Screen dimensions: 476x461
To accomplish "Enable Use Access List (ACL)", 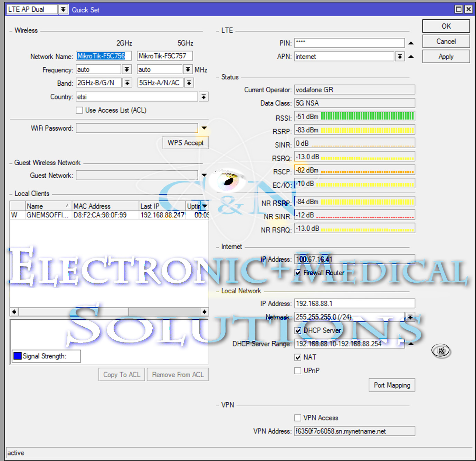I will coord(79,110).
